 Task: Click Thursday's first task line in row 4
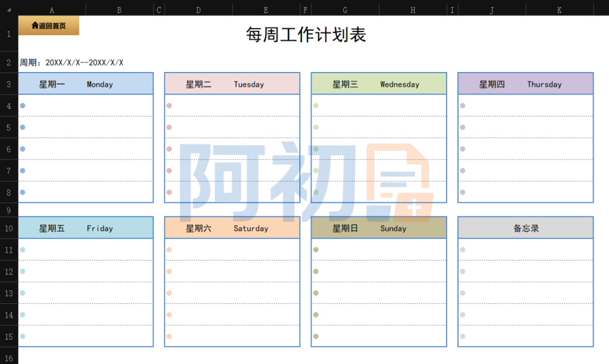coord(526,106)
